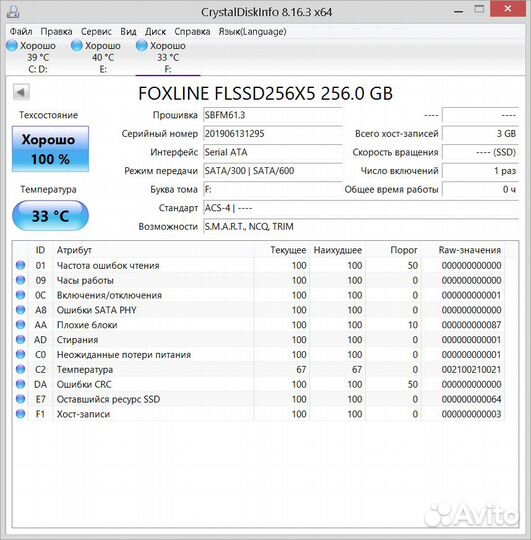Click the Наихудшее column header
Viewport: 531px width, 540px height.
point(337,250)
